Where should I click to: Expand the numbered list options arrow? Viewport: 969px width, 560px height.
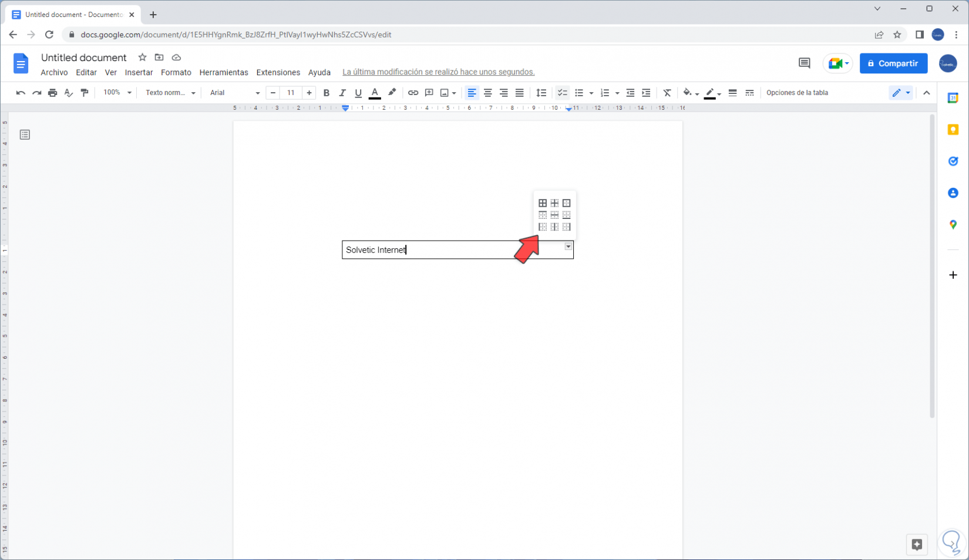[x=617, y=93]
